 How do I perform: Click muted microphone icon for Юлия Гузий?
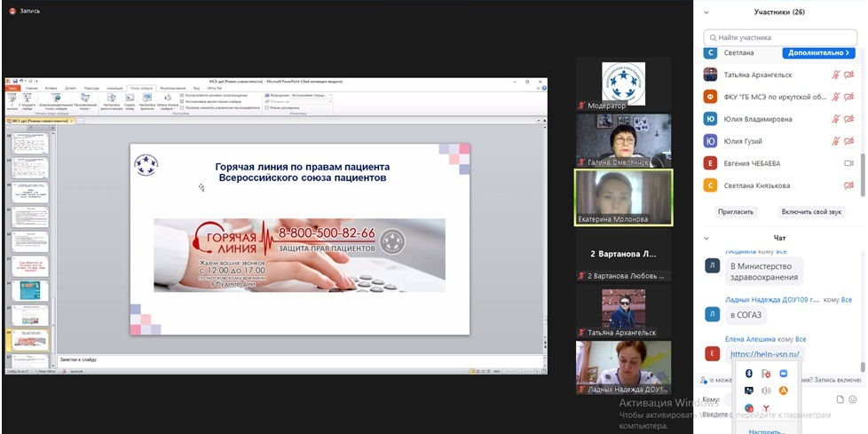coord(836,141)
